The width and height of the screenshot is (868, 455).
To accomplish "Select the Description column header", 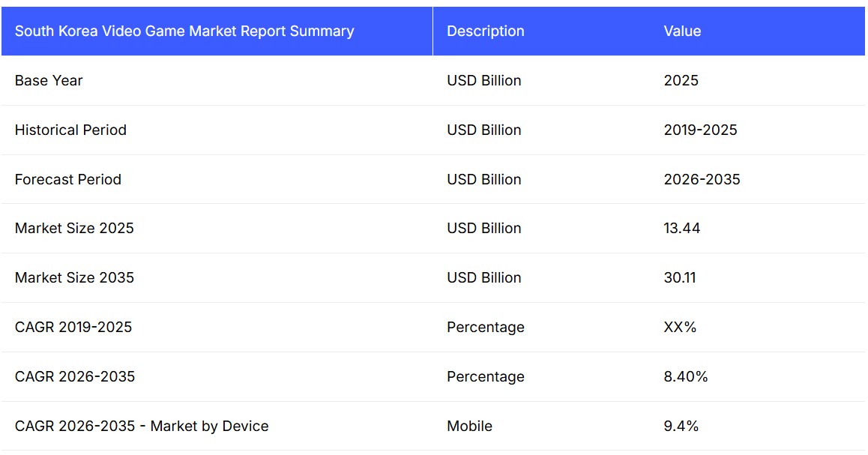I will (486, 31).
